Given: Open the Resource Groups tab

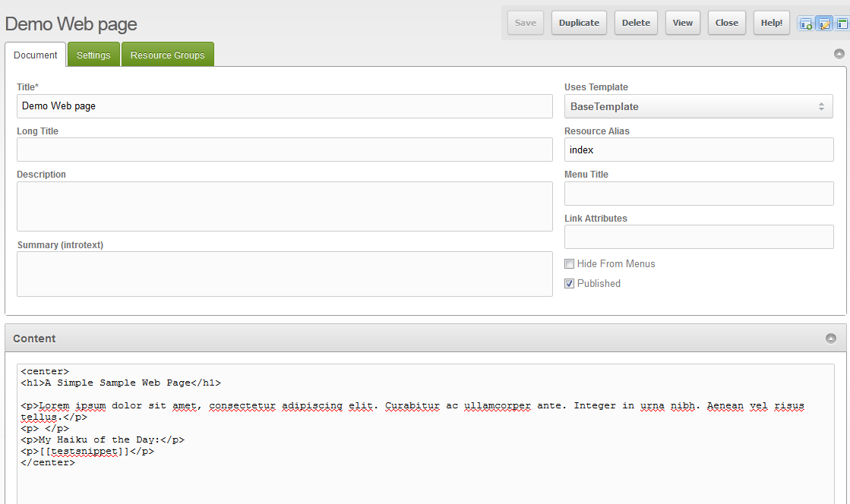Looking at the screenshot, I should coord(167,55).
